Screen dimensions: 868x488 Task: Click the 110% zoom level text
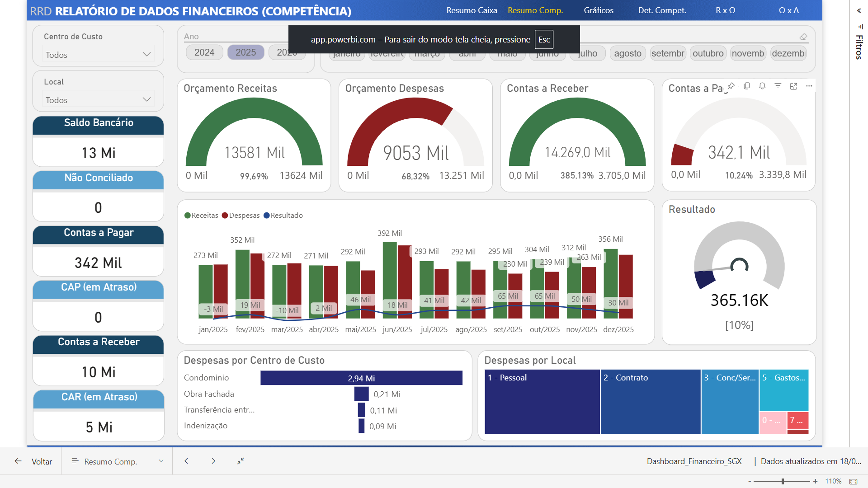[x=833, y=481]
